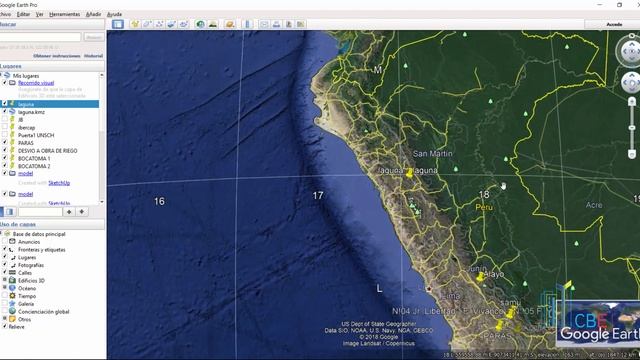
Task: Click the Email envelope toolbar icon
Action: point(264,24)
